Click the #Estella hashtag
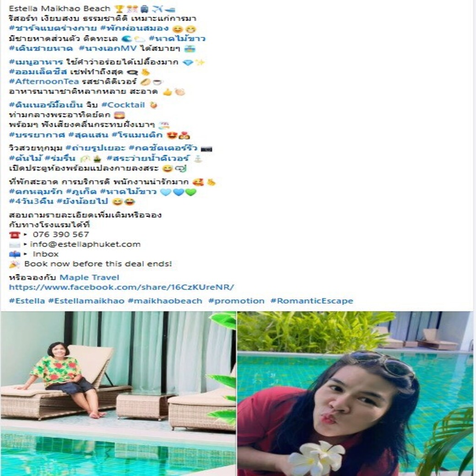This screenshot has height=476, width=476. click(27, 301)
